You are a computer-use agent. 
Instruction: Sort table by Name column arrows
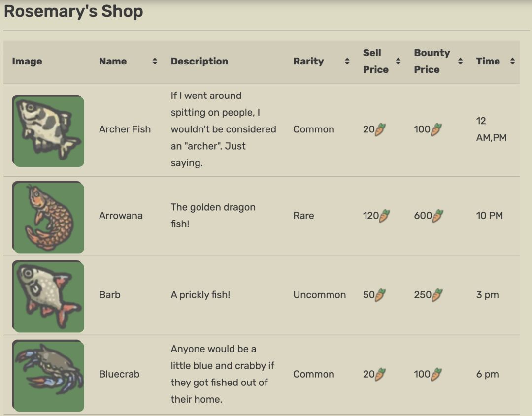pos(155,62)
